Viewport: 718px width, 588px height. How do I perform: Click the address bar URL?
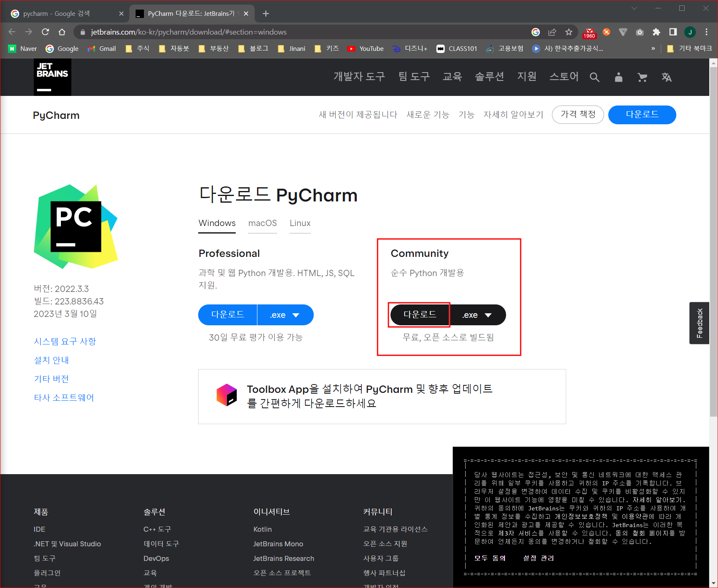point(189,32)
